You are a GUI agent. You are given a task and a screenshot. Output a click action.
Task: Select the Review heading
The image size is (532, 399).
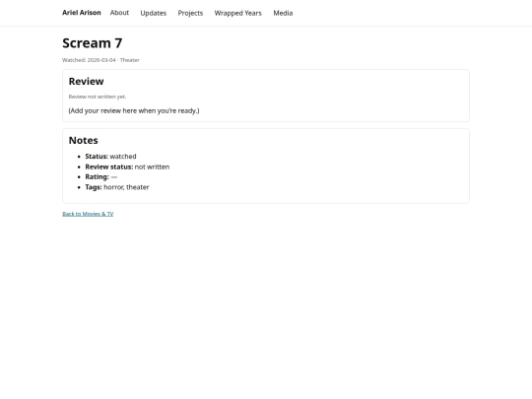86,82
